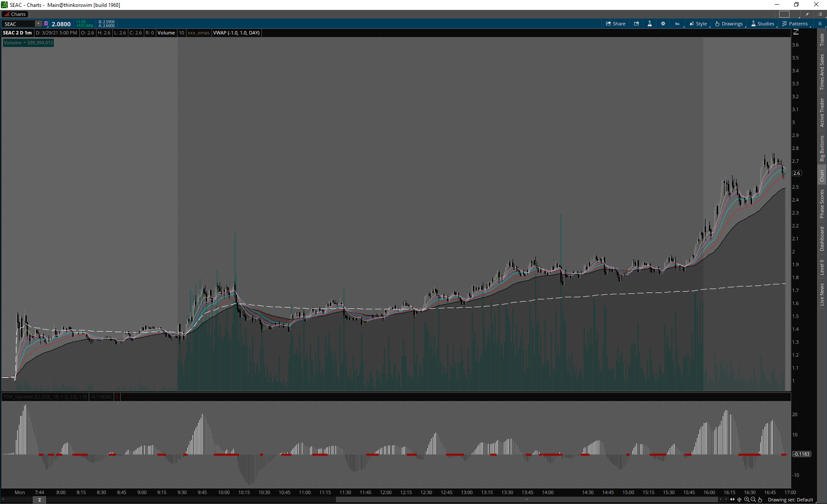The width and height of the screenshot is (827, 504).
Task: Open the Active Trader side tab
Action: (x=822, y=112)
